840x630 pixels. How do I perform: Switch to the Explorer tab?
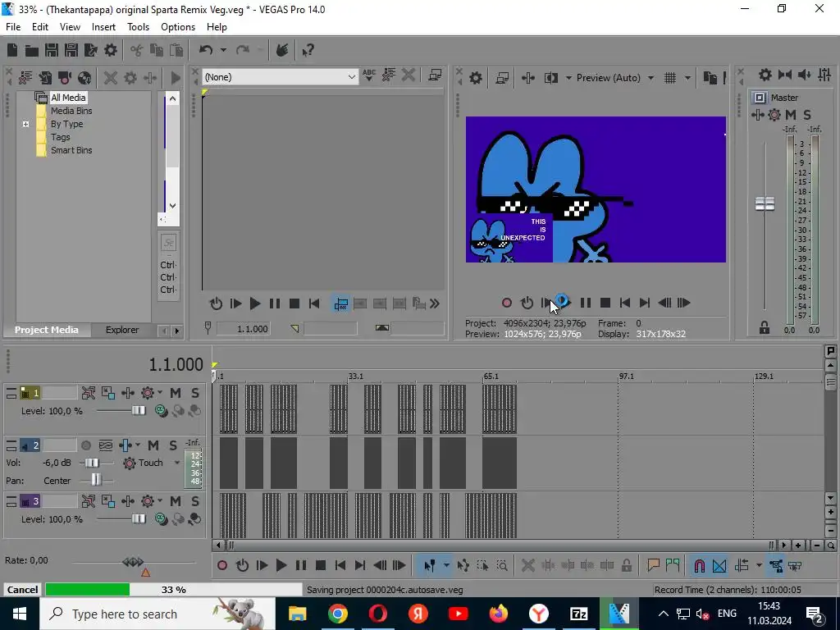122,330
